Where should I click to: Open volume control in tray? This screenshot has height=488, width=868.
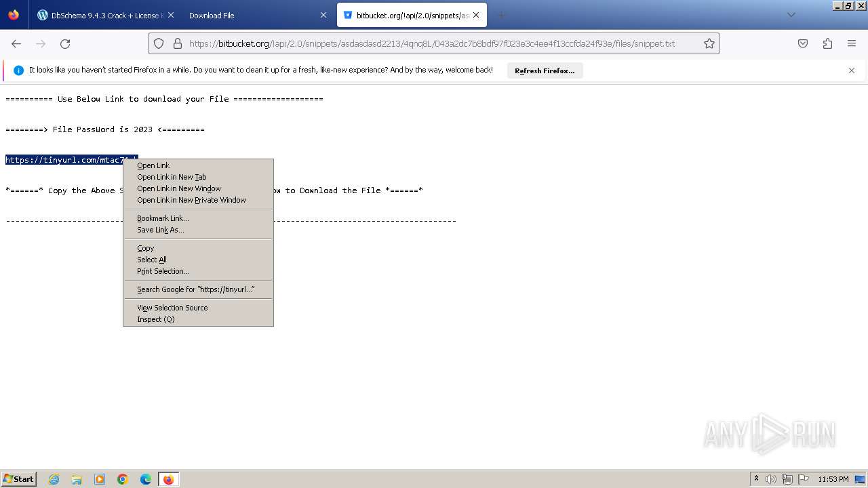[771, 479]
